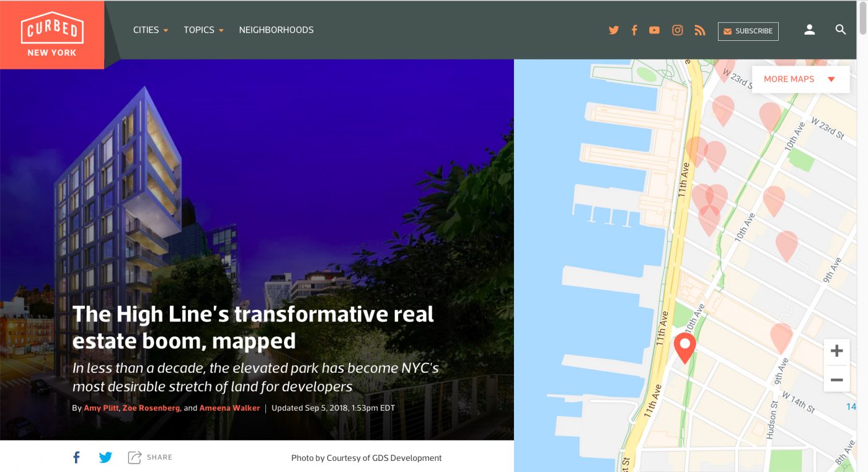Viewport: 868px width, 472px height.
Task: Open author Ameena Walker's page
Action: tap(229, 408)
